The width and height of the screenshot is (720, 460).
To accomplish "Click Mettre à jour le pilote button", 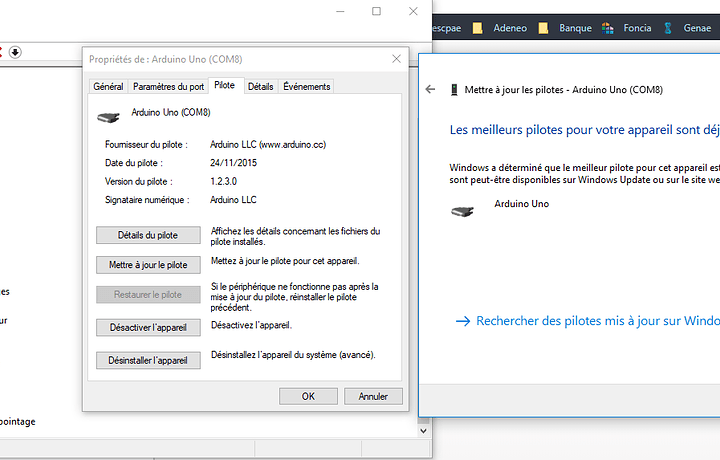I will click(148, 265).
